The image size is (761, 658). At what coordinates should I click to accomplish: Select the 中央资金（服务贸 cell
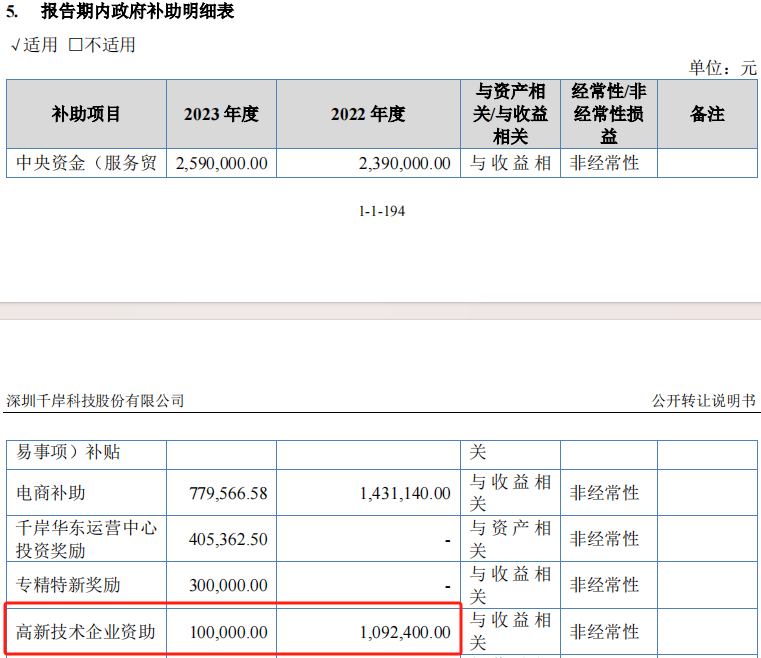pos(86,163)
